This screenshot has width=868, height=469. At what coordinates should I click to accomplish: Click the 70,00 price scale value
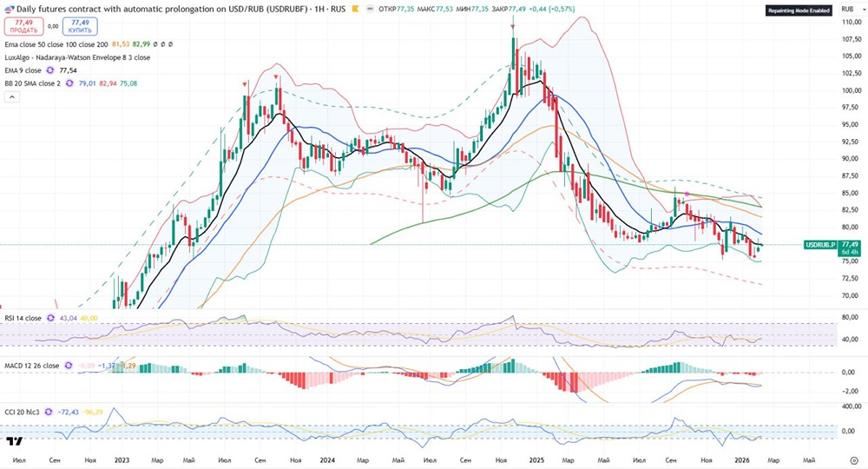[x=852, y=295]
